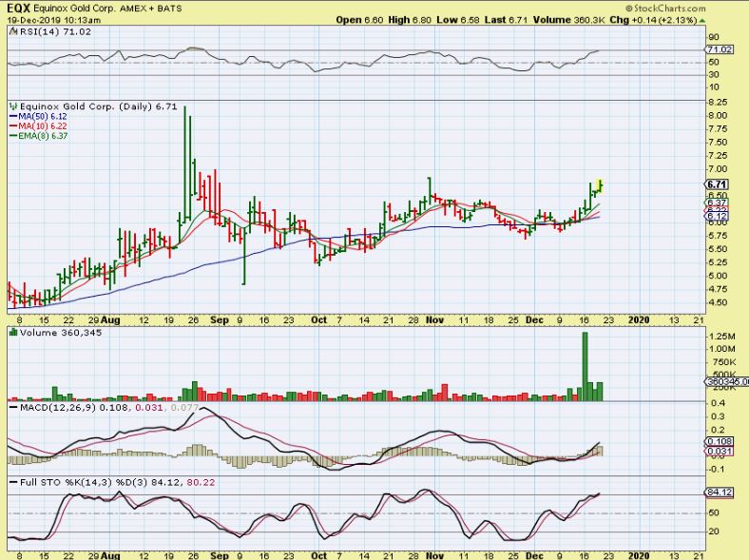The width and height of the screenshot is (749, 560).
Task: Click the EQX ticker symbol
Action: (x=18, y=9)
